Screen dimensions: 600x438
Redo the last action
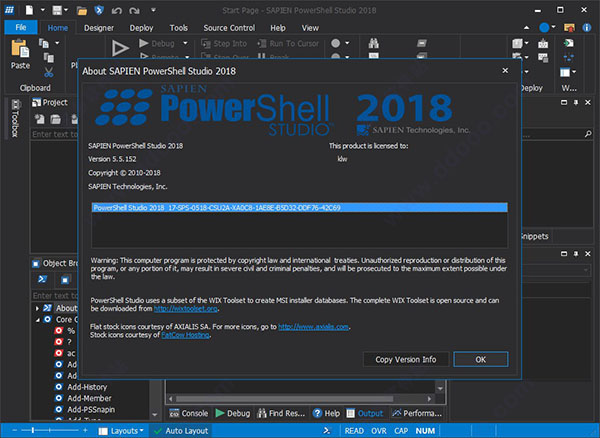pos(134,10)
